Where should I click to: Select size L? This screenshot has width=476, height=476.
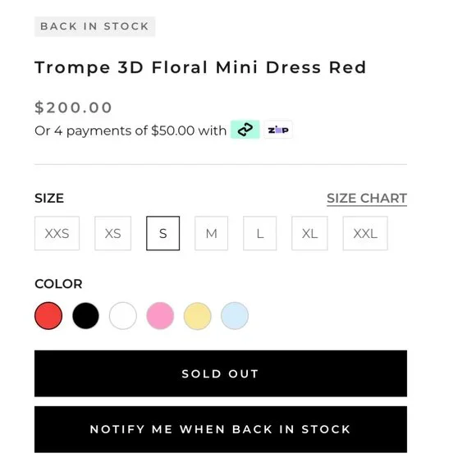[260, 233]
